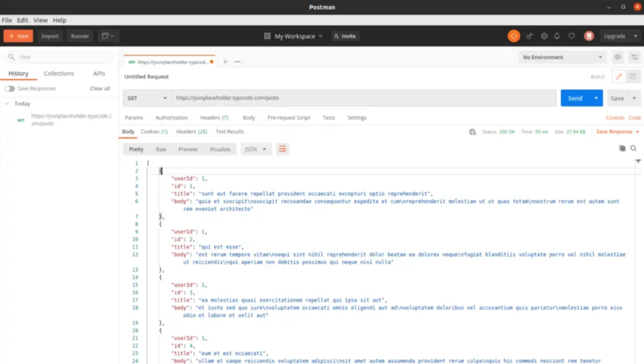Open the GET method dropdown
The height and width of the screenshot is (364, 644).
point(147,98)
